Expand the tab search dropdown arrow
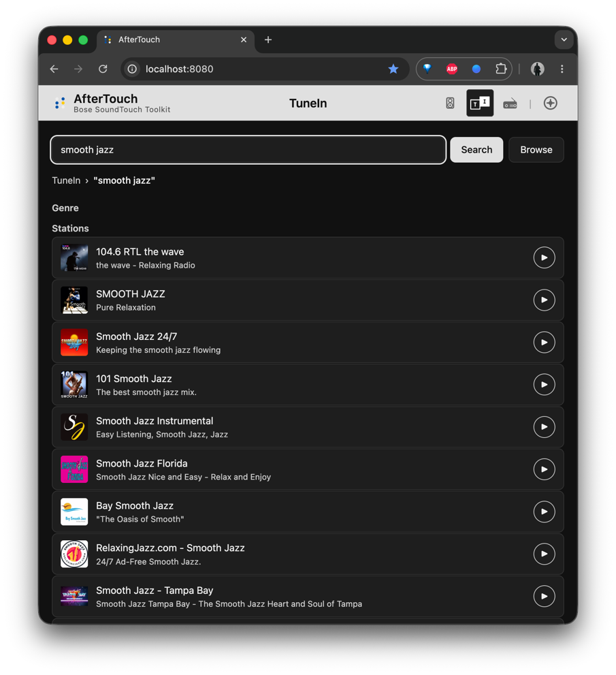The image size is (616, 675). 564,40
